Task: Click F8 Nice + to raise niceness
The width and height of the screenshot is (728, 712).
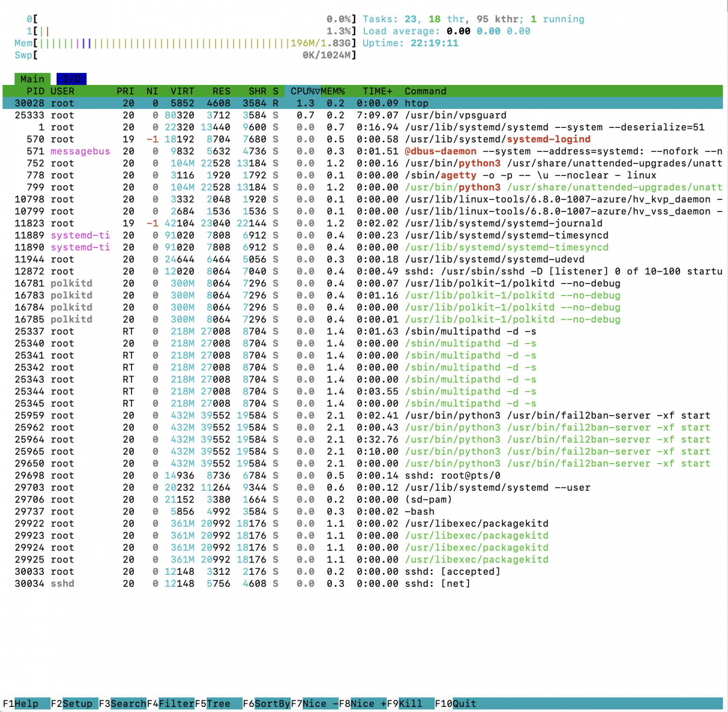Action: (x=363, y=704)
